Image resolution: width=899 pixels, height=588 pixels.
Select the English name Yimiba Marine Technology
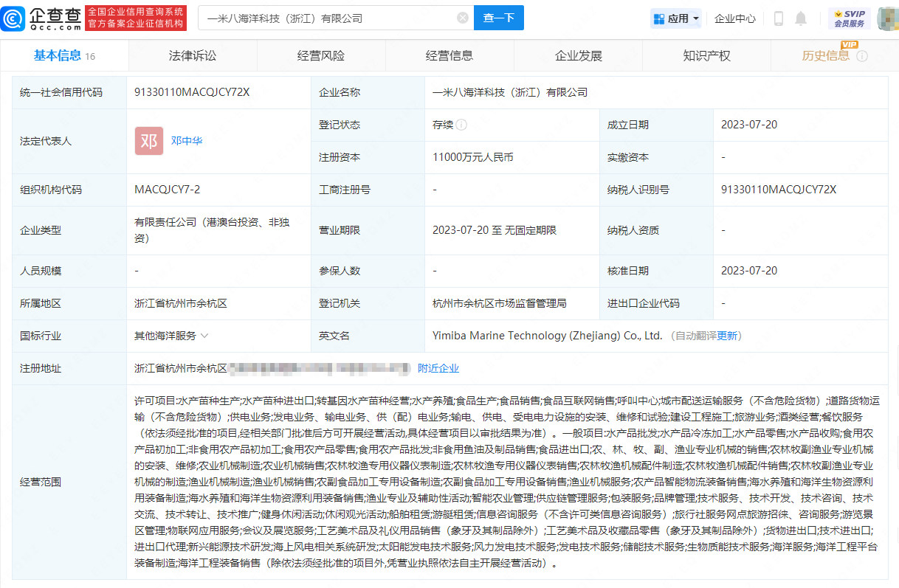tap(548, 336)
